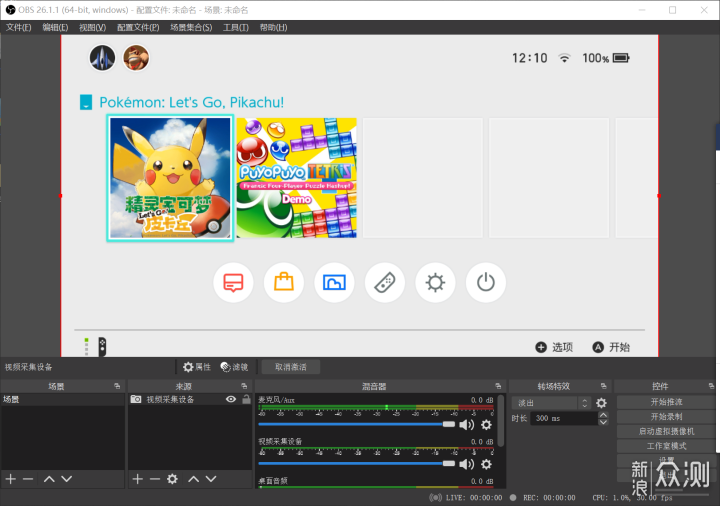
Task: Open the 视图(V) menu
Action: point(92,28)
